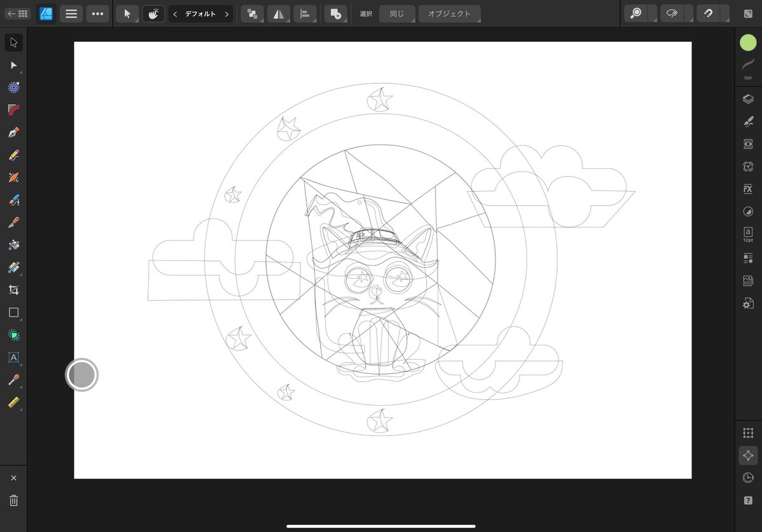Open the Layers studio panel
Screen dimensions: 762x532
[x=747, y=98]
